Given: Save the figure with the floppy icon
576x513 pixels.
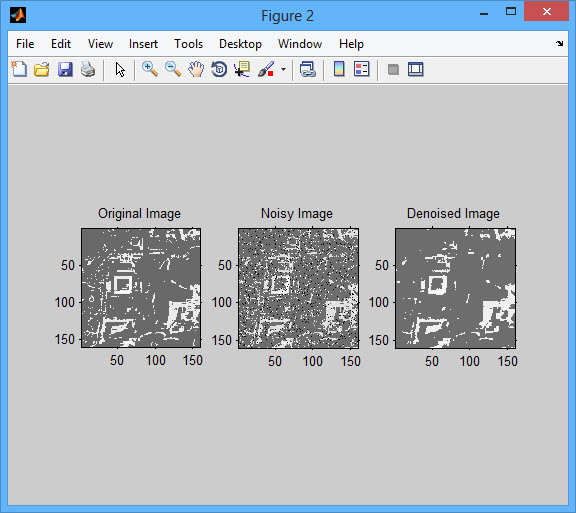Looking at the screenshot, I should (65, 69).
